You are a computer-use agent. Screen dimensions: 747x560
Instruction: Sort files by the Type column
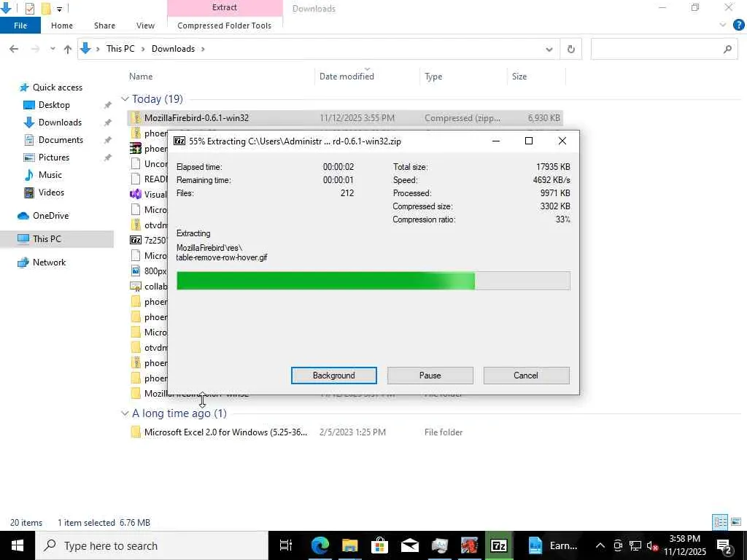(433, 76)
